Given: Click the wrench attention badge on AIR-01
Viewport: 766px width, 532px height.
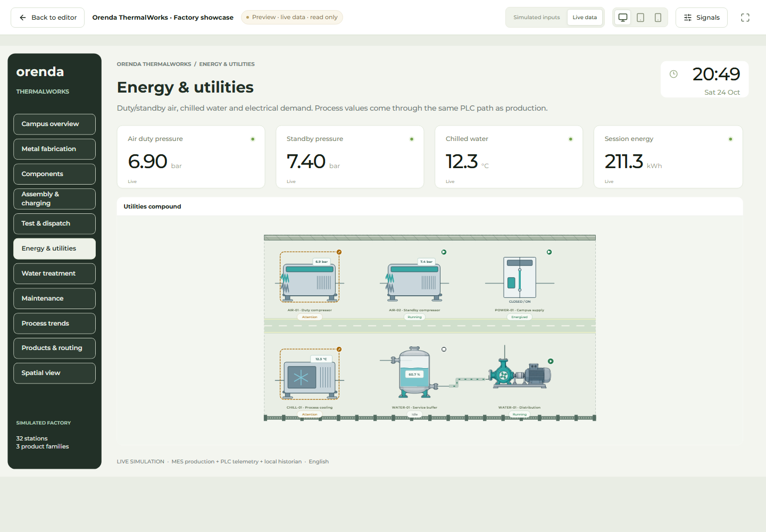Looking at the screenshot, I should tap(339, 252).
